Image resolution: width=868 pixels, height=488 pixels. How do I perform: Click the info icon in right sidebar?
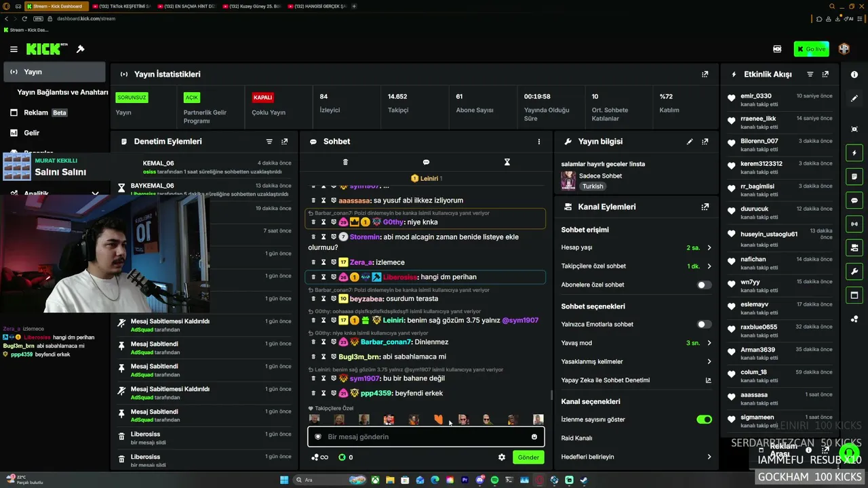(x=854, y=75)
